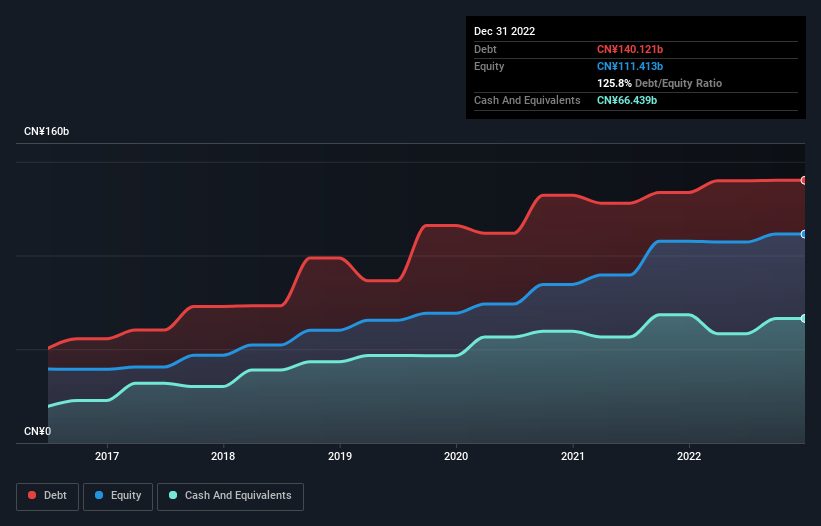Image resolution: width=821 pixels, height=526 pixels.
Task: Click the red Debt legend dot
Action: point(32,495)
